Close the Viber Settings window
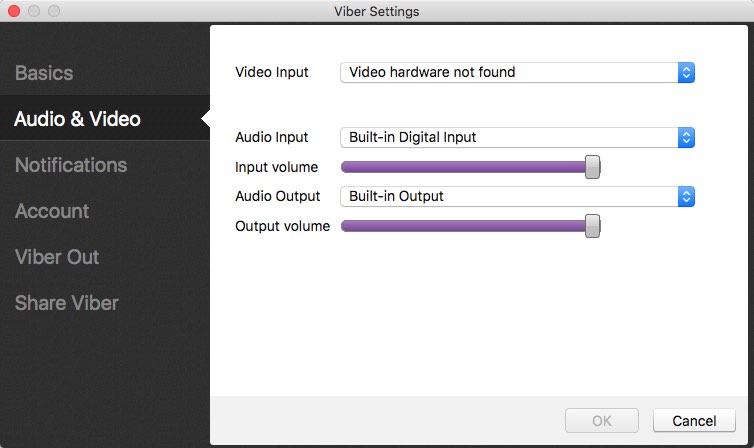Viewport: 754px width, 448px height. click(x=14, y=11)
